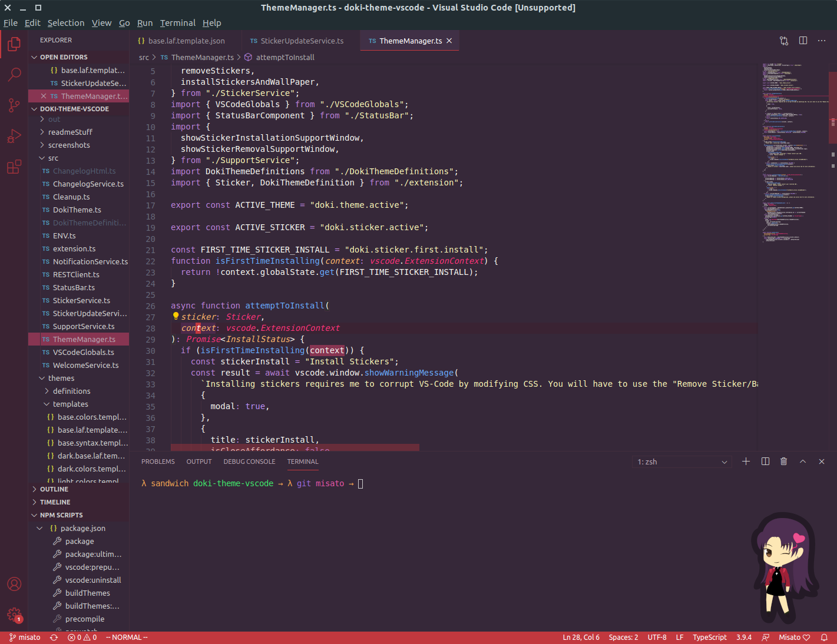
Task: Collapse the Open Editors section
Action: (x=78, y=57)
